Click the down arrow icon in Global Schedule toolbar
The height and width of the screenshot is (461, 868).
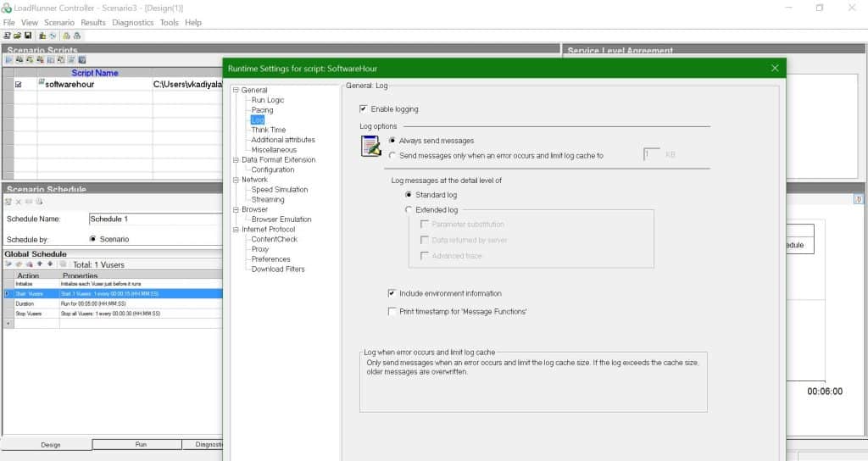50,264
